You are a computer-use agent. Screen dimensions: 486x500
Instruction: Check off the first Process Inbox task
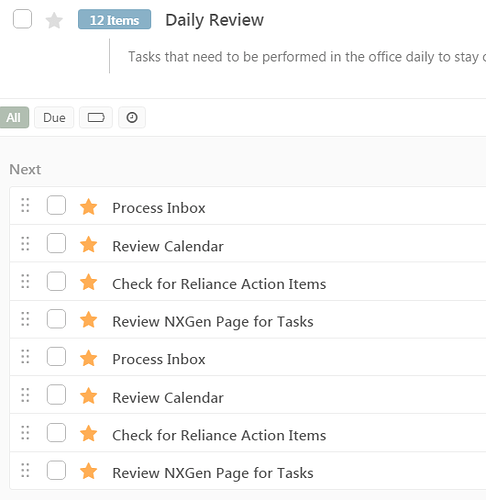click(x=56, y=205)
